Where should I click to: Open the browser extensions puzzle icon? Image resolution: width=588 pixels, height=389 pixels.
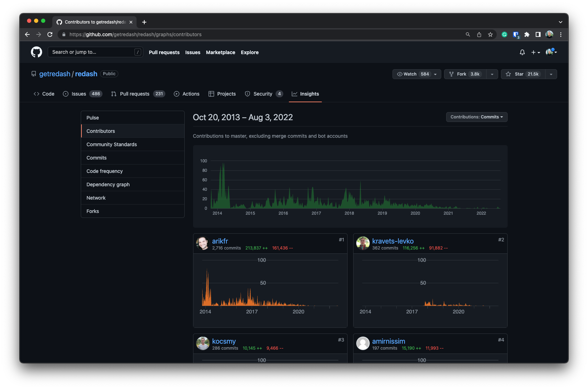(x=527, y=34)
